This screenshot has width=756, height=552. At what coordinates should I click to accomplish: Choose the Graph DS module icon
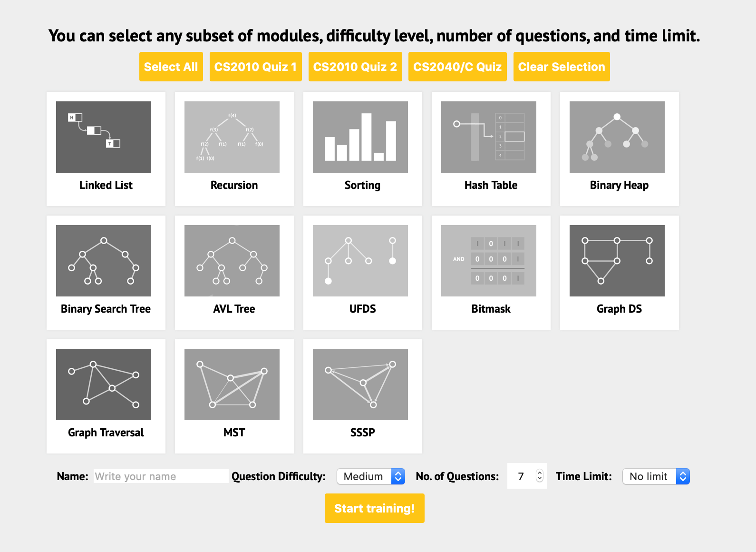(617, 261)
